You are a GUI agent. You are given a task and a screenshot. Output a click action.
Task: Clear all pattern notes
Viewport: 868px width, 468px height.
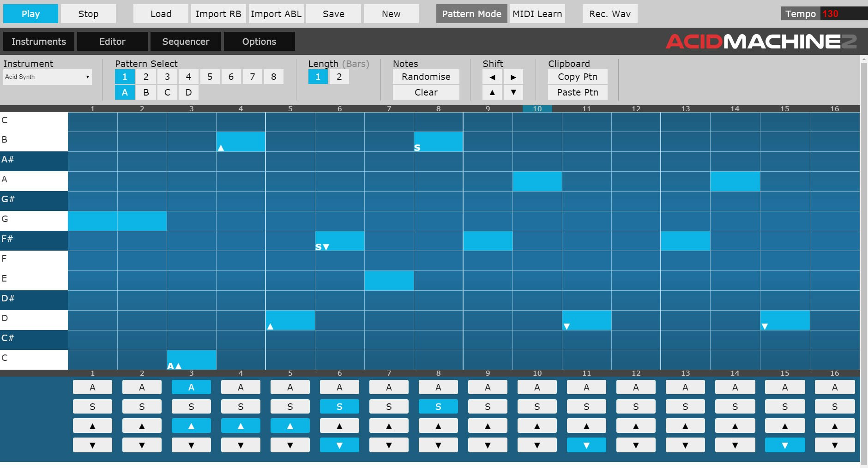click(x=426, y=92)
